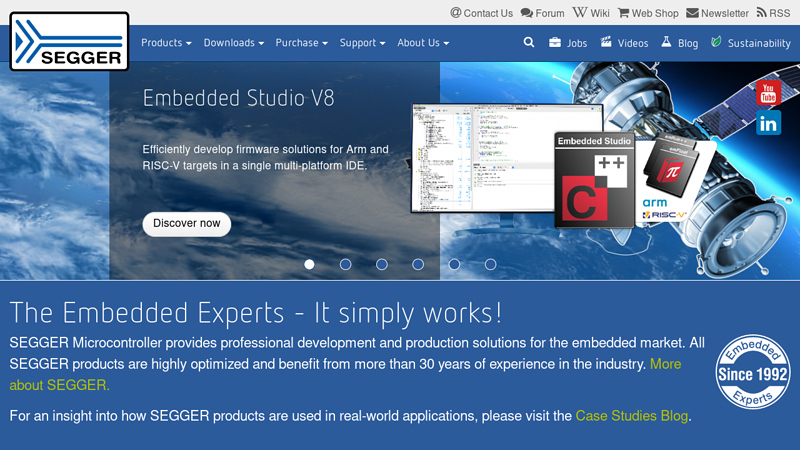Open the RSS feed link
800x450 pixels.
[x=773, y=13]
